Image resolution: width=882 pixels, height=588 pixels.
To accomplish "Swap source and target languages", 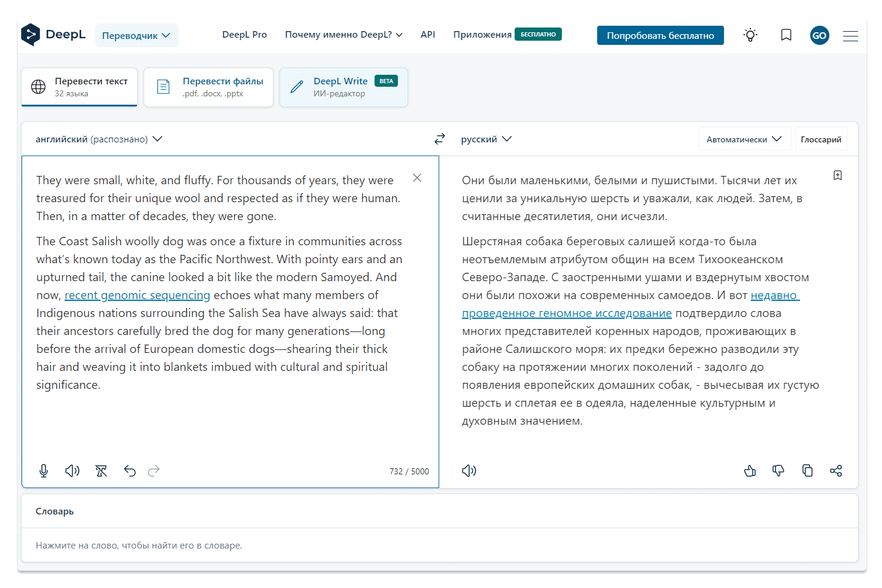I will pyautogui.click(x=440, y=139).
